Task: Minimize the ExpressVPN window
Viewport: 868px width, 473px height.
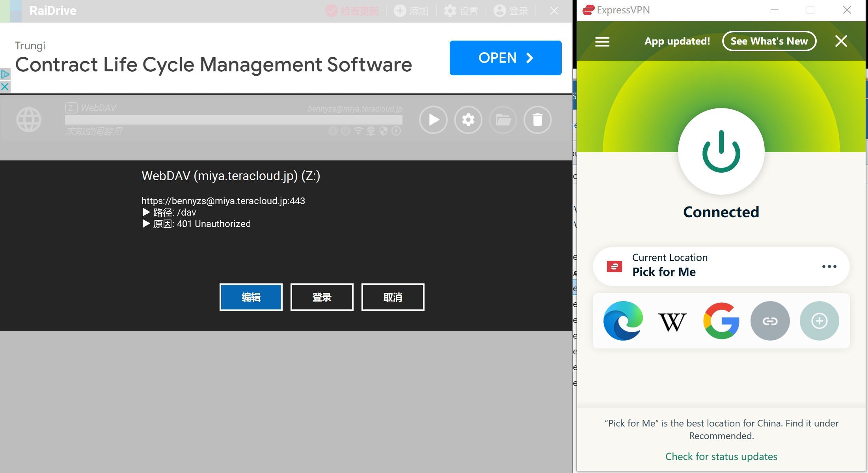Action: click(775, 10)
